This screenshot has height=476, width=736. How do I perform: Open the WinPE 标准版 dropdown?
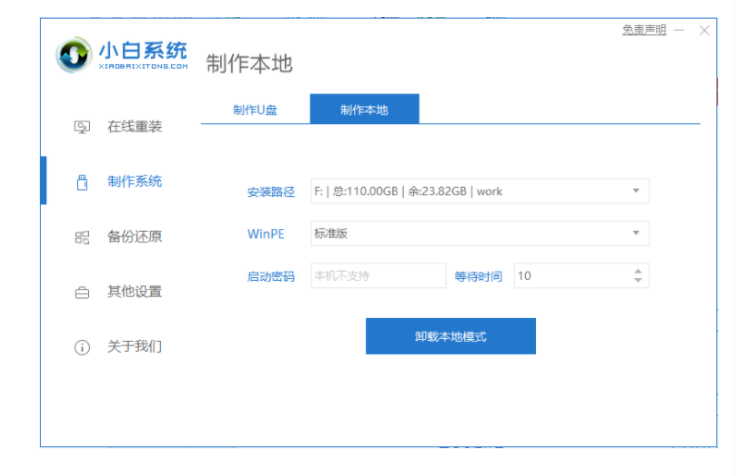[636, 233]
